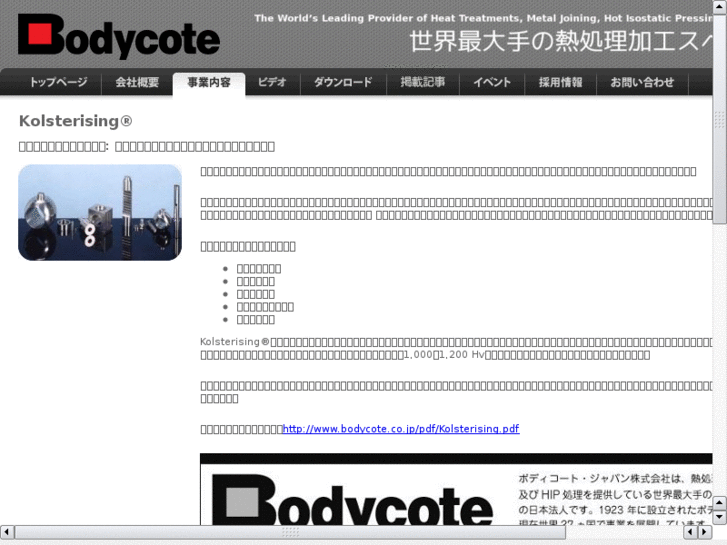Click the horizontal scrollbar right arrow
Viewport: 727px width, 545px height.
click(x=705, y=532)
